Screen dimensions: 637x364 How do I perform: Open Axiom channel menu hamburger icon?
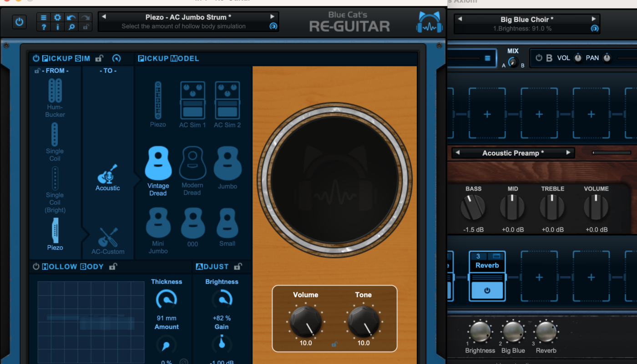coord(487,58)
